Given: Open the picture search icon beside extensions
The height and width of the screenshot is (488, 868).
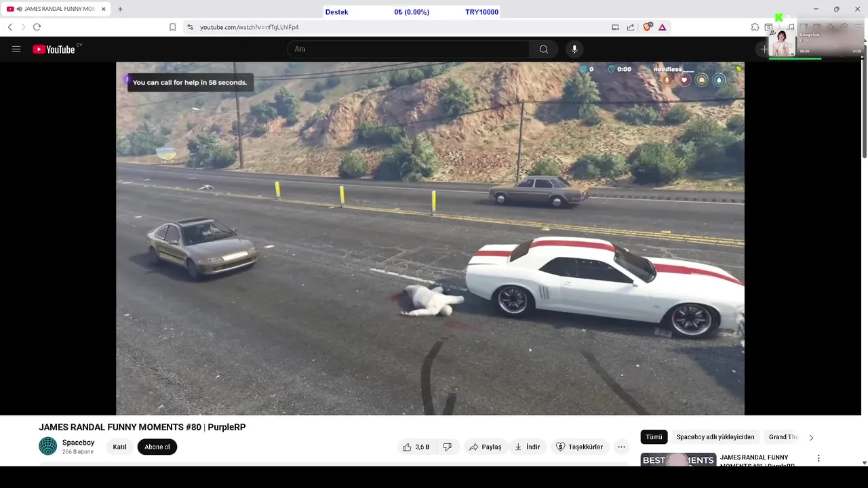Looking at the screenshot, I should point(769,27).
